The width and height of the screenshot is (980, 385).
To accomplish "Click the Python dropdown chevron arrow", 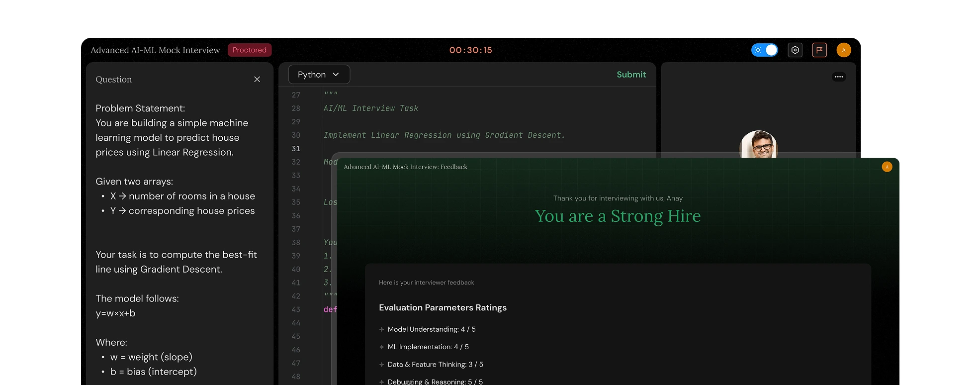I will pos(336,75).
